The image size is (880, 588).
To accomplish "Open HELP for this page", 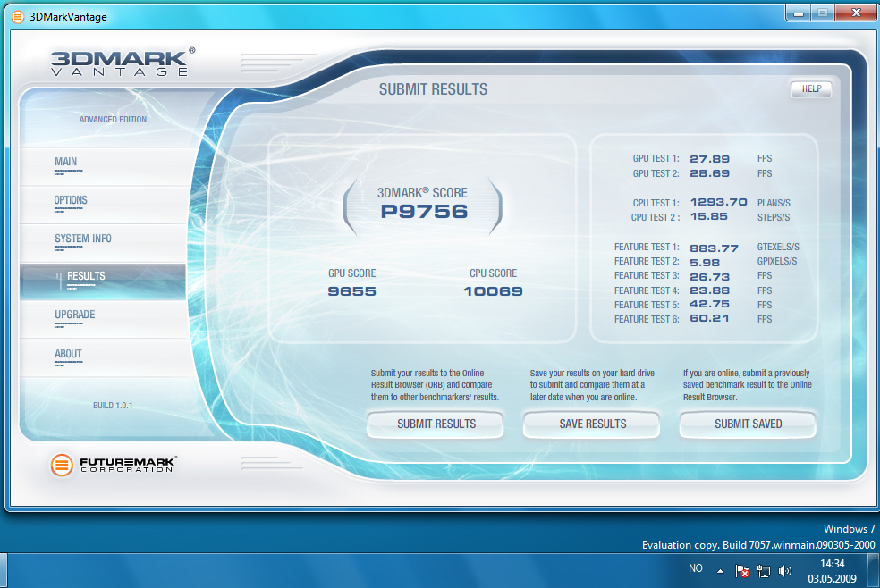I will point(811,89).
